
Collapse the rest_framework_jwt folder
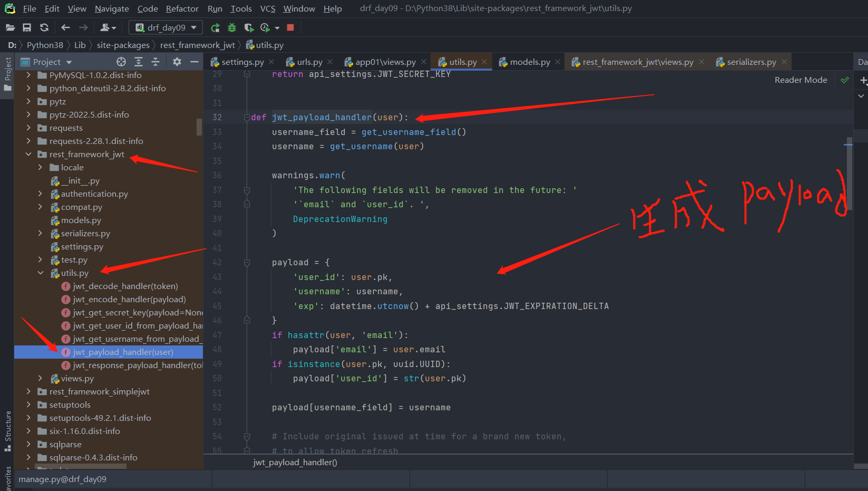click(x=28, y=155)
